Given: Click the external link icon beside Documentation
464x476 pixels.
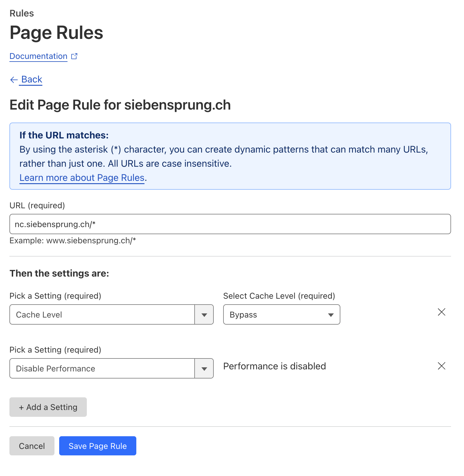Looking at the screenshot, I should (x=74, y=56).
